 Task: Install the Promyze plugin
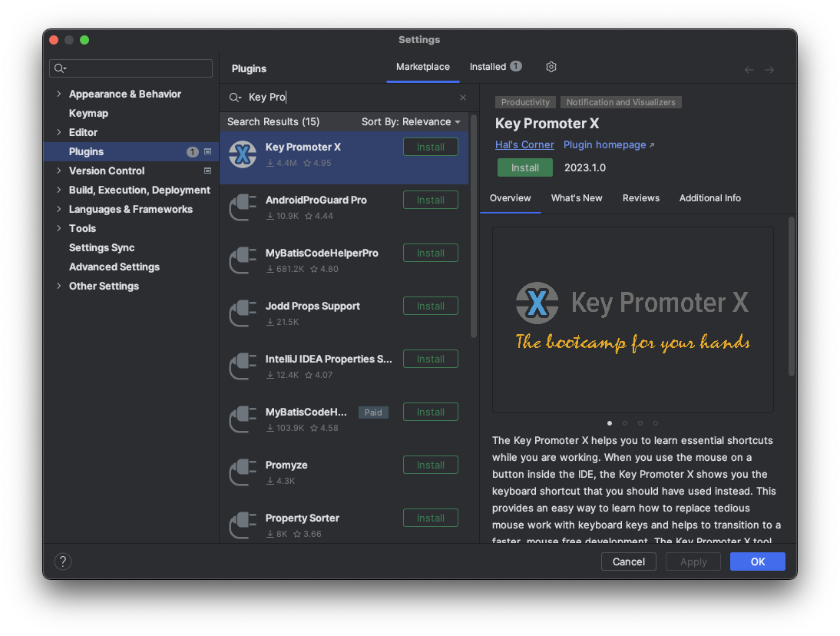click(430, 465)
